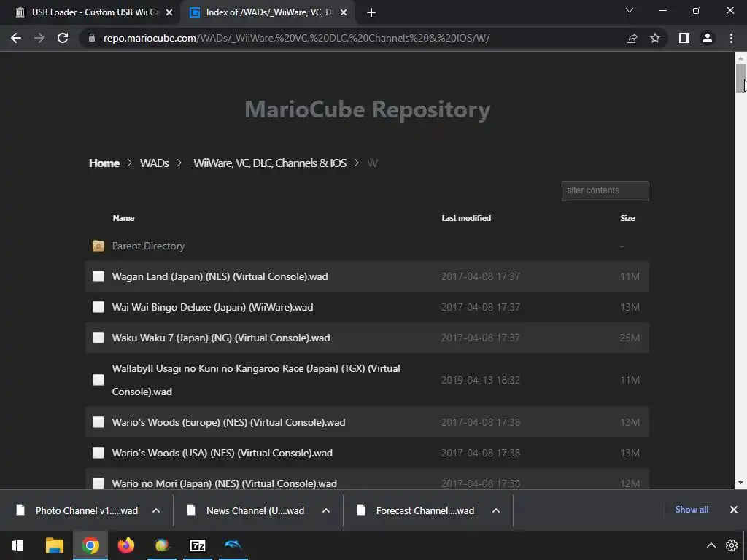The image size is (747, 560).
Task: Show hidden system tray icons
Action: coord(711,545)
